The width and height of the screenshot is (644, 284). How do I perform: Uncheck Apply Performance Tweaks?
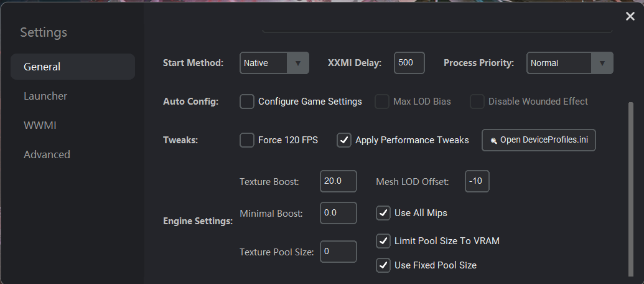tap(343, 140)
